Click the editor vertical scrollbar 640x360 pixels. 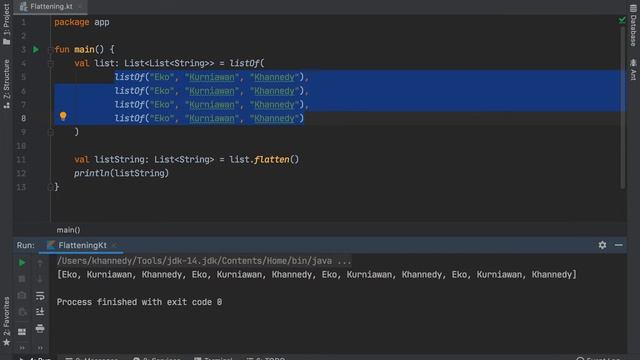622,108
